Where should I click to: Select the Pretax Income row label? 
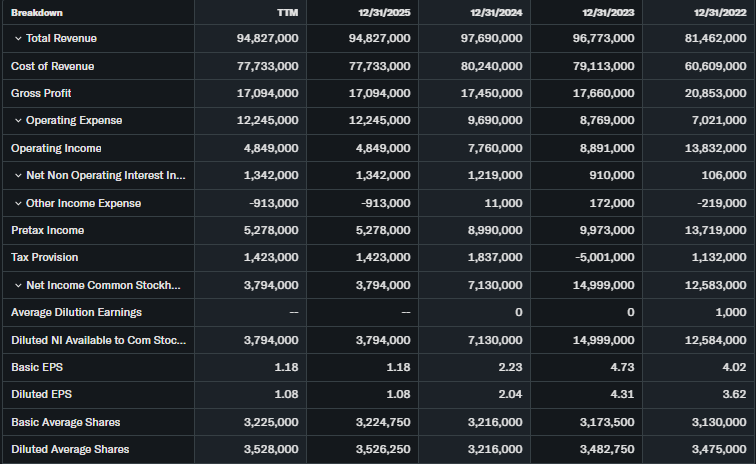(47, 230)
